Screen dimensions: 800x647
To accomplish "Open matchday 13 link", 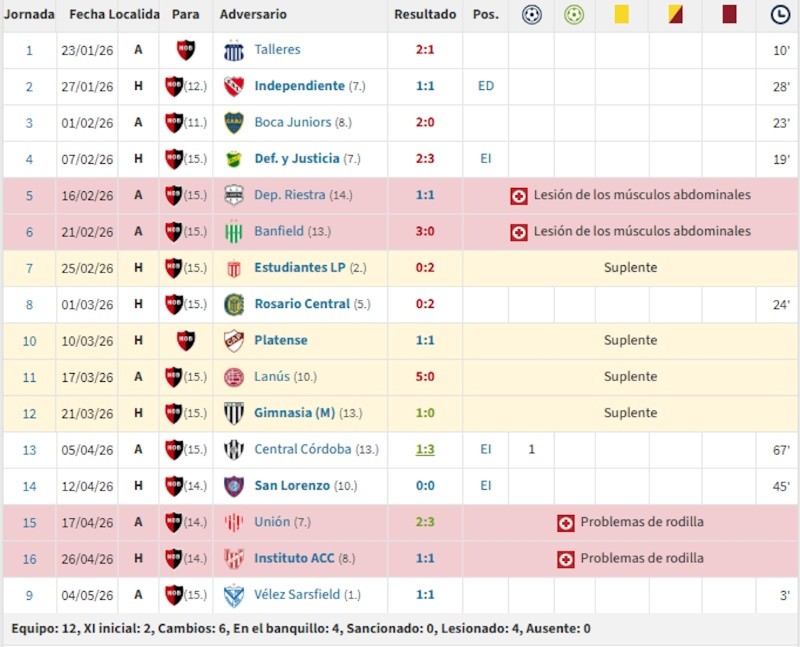I will coord(29,450).
